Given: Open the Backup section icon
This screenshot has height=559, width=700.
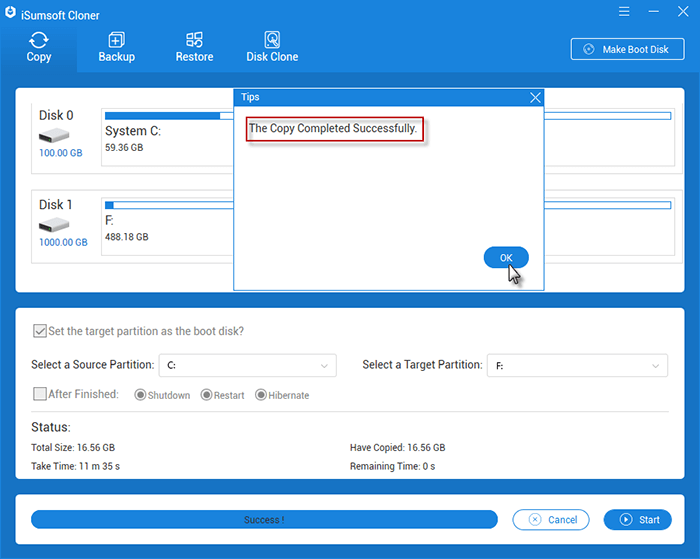Looking at the screenshot, I should [x=116, y=41].
